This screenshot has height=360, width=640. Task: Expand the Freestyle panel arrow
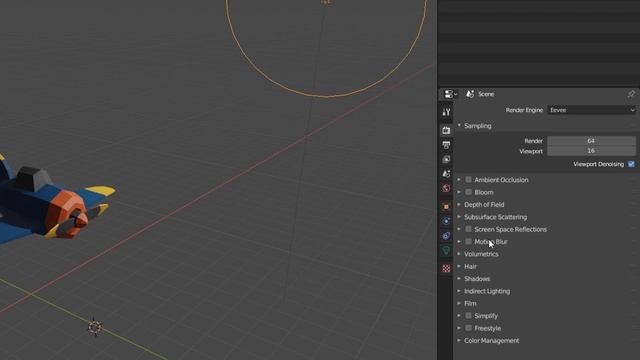click(x=459, y=328)
